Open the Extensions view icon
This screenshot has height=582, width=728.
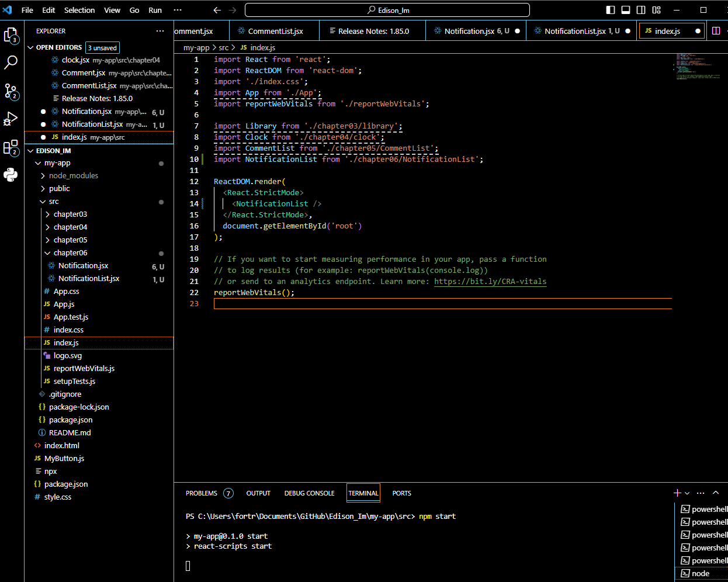pos(11,147)
